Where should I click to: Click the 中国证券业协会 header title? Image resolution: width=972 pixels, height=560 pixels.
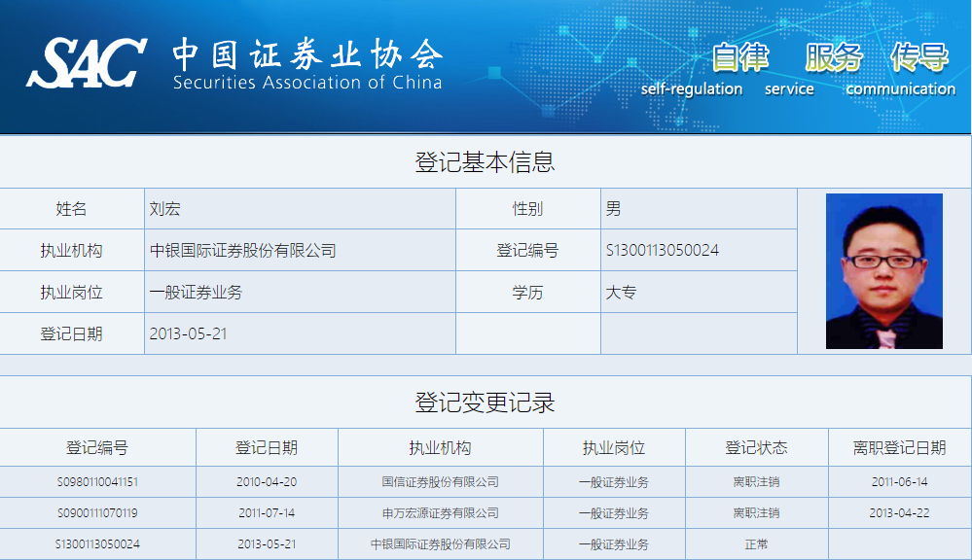[x=307, y=52]
